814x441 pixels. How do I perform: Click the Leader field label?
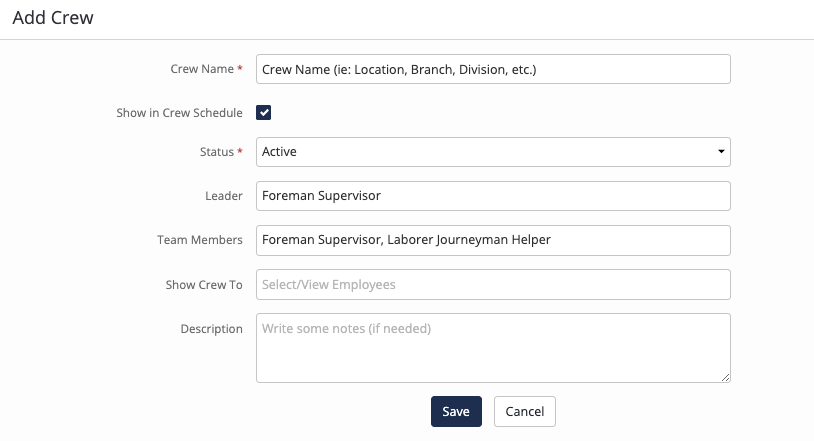[224, 196]
